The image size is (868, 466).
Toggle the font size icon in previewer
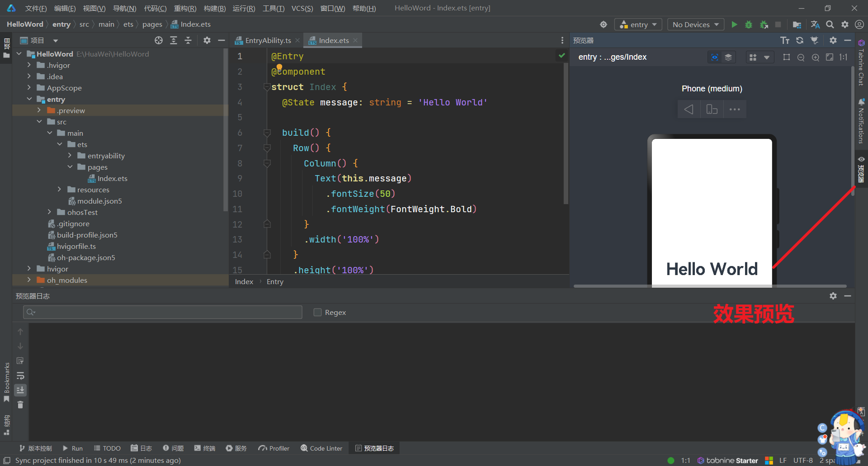click(785, 41)
